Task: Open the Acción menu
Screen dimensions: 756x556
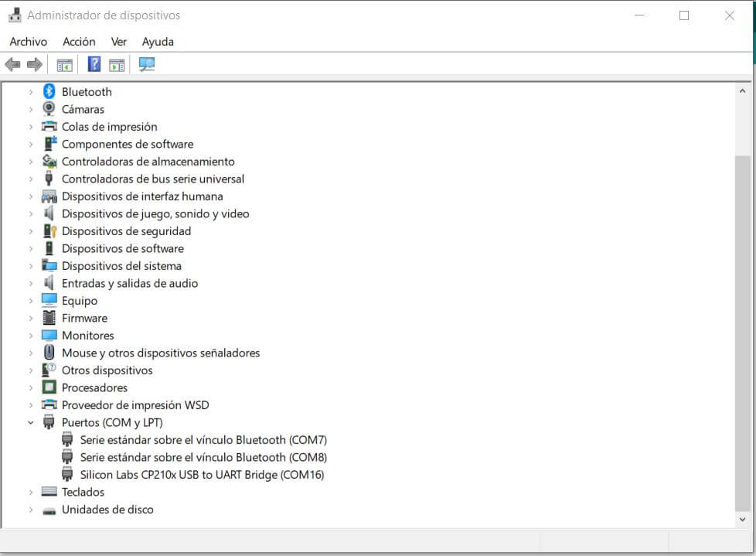Action: click(x=79, y=42)
